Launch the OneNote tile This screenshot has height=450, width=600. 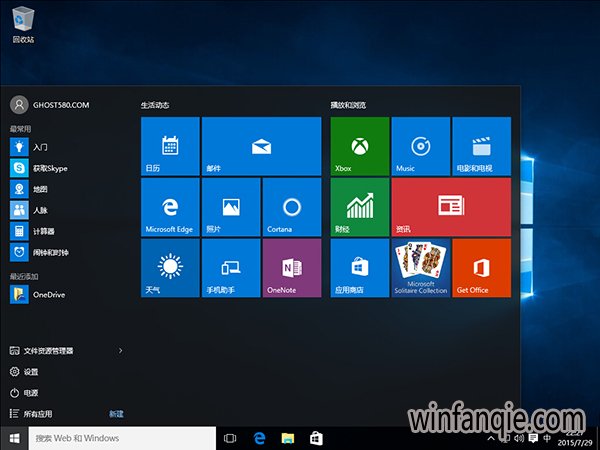292,268
